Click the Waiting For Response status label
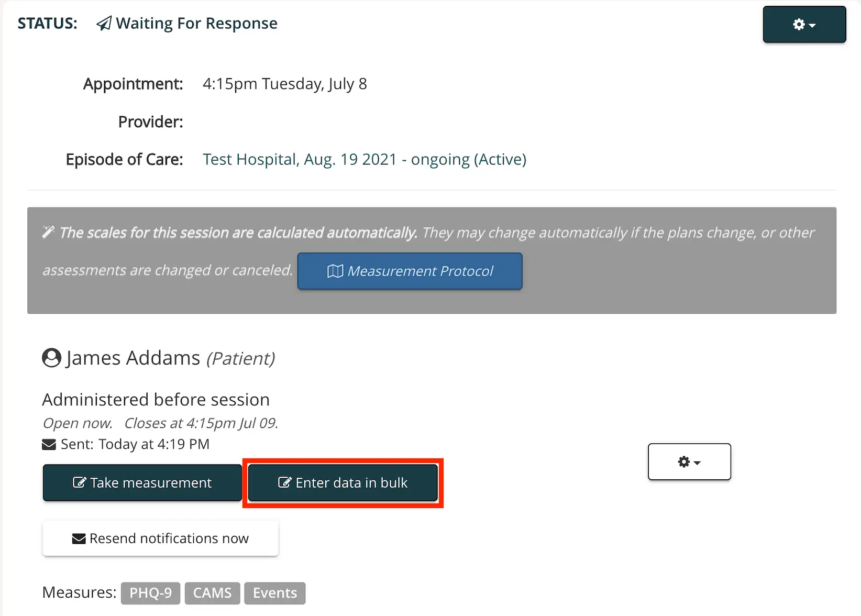Viewport: 861px width, 616px height. point(196,23)
